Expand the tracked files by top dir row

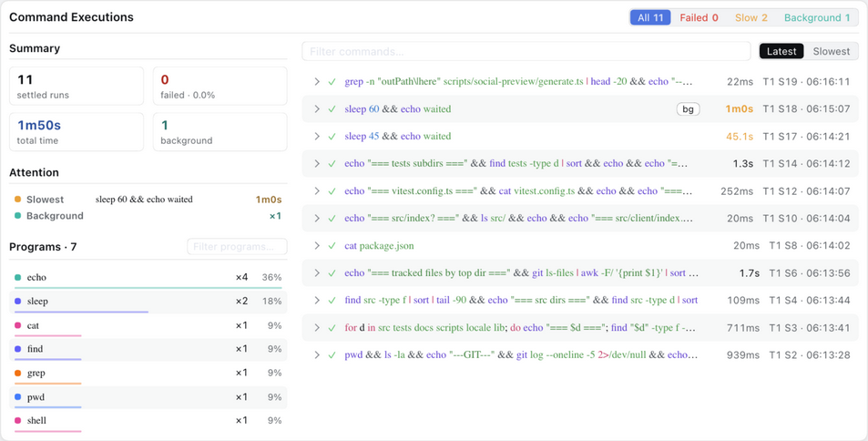point(317,273)
